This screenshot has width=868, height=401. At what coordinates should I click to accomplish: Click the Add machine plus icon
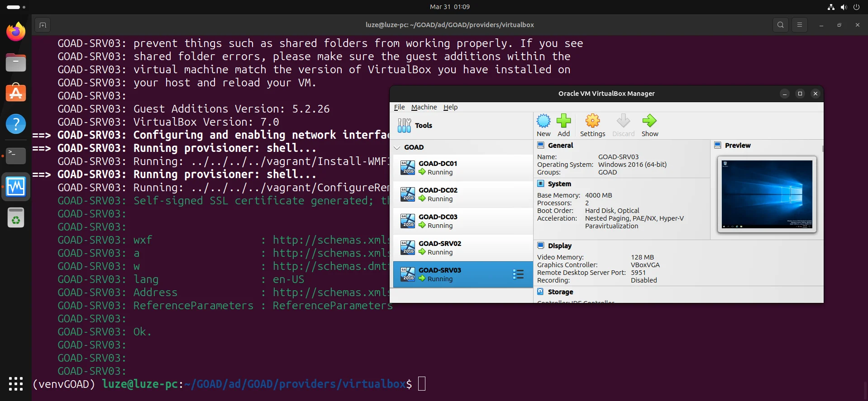click(x=563, y=121)
